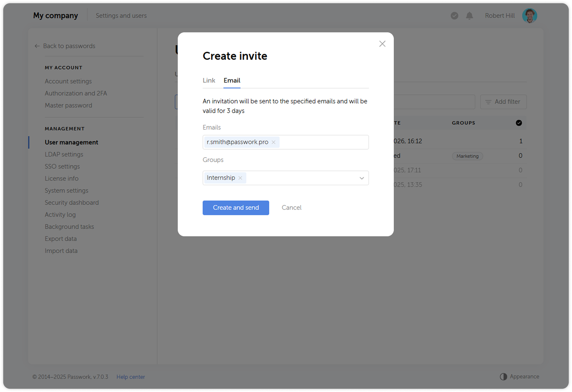
Task: Click the GROUPS column header
Action: click(x=463, y=123)
